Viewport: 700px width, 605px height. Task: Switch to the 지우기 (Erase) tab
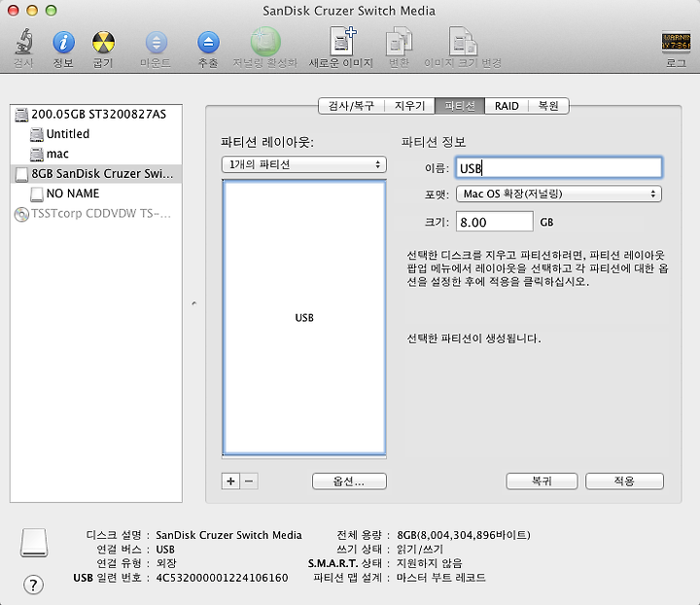[409, 106]
